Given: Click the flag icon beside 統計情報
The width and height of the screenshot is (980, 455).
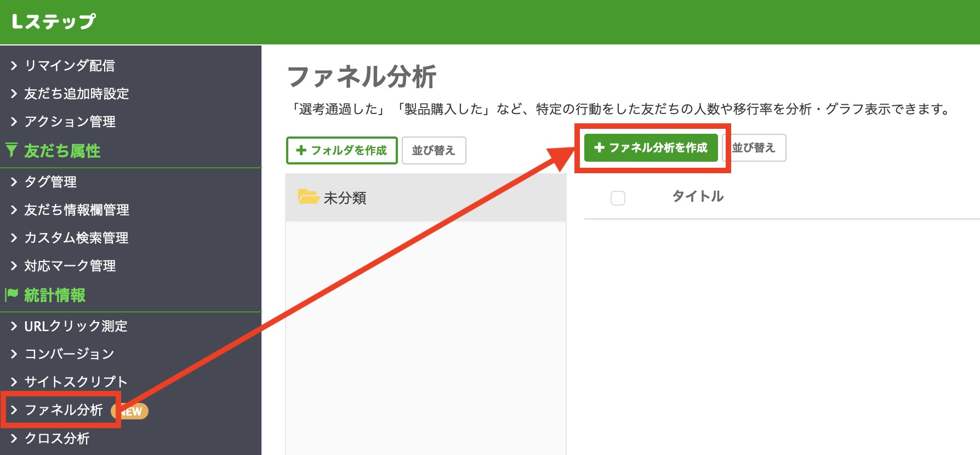Looking at the screenshot, I should [x=12, y=295].
